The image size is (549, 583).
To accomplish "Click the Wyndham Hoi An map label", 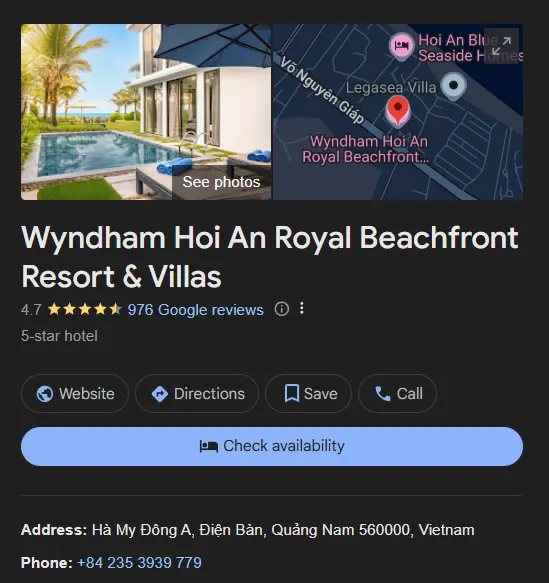I will [366, 149].
